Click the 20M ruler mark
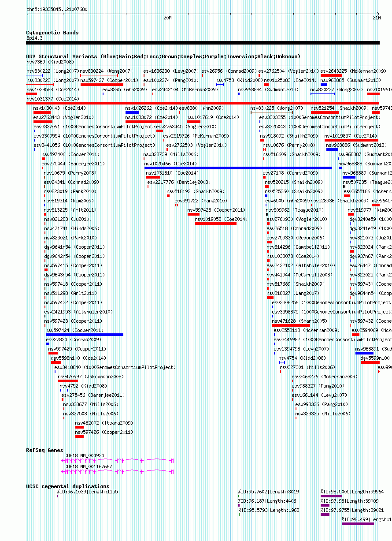Image resolution: width=392 pixels, height=541 pixels. [x=167, y=18]
